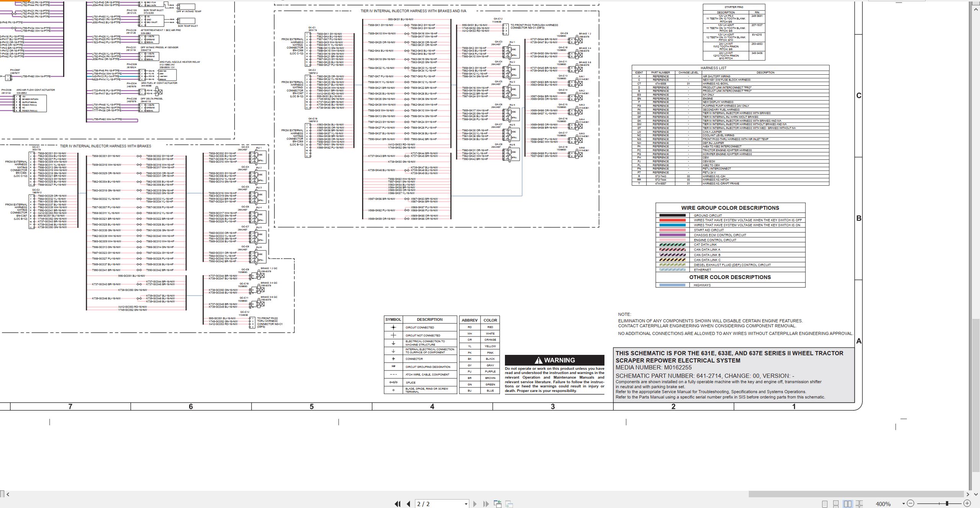Click the zoom slider handle
980x508 pixels.
click(x=947, y=503)
